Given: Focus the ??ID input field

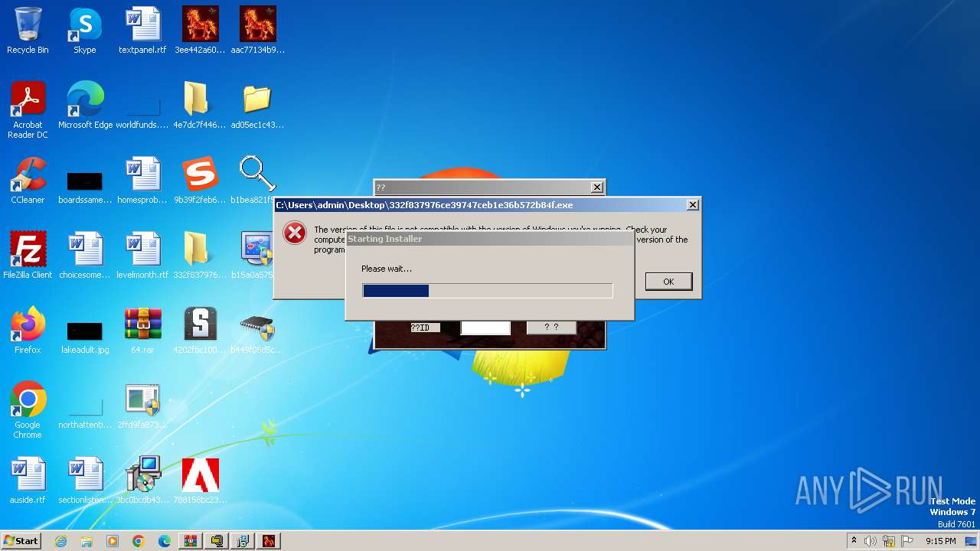Looking at the screenshot, I should [x=485, y=328].
